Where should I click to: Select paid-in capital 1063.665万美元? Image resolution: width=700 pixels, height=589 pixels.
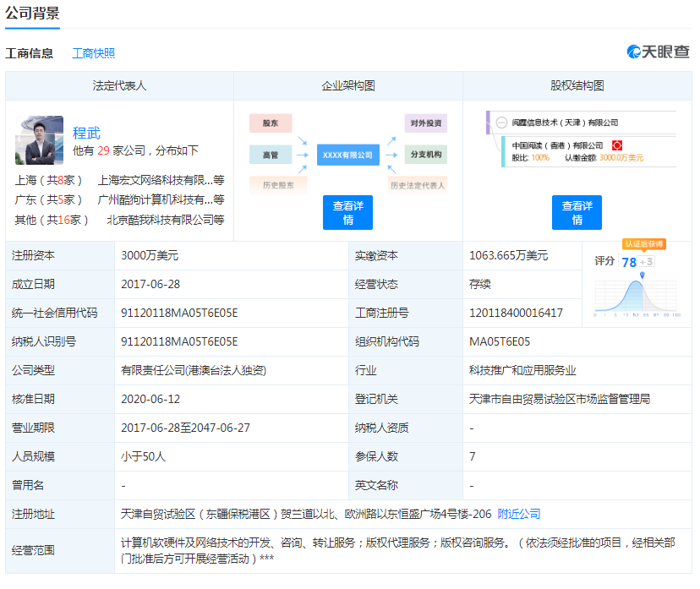[508, 256]
